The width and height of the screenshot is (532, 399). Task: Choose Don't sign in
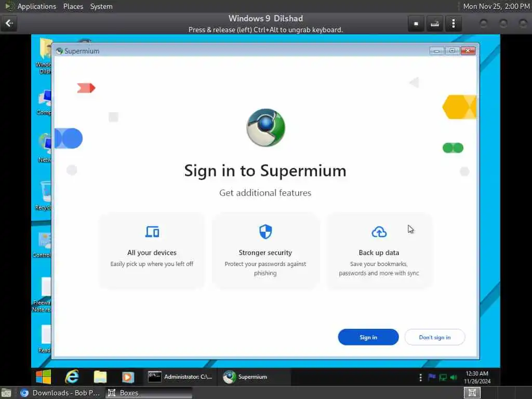pyautogui.click(x=435, y=337)
